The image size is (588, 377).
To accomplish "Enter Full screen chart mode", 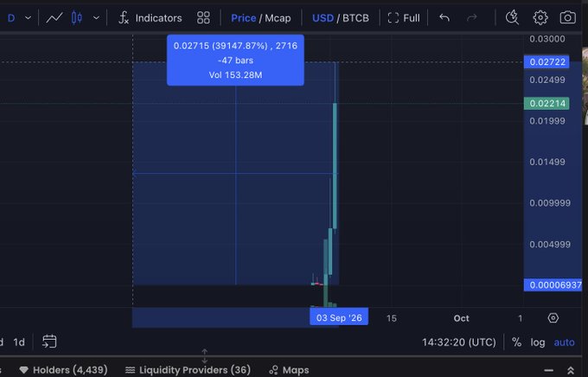I will coord(404,18).
